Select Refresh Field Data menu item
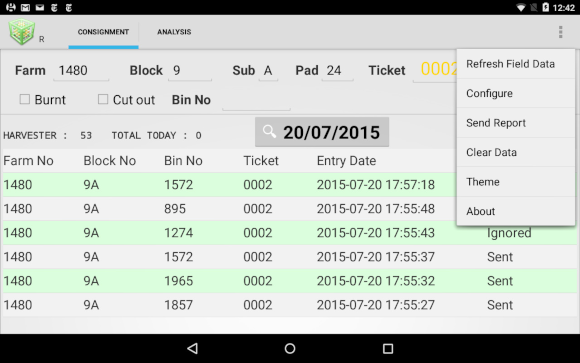The image size is (580, 363). point(516,64)
